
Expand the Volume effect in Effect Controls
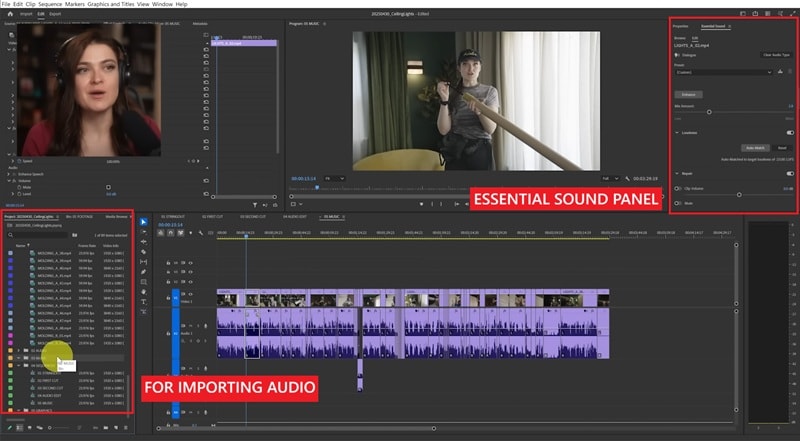pyautogui.click(x=9, y=181)
